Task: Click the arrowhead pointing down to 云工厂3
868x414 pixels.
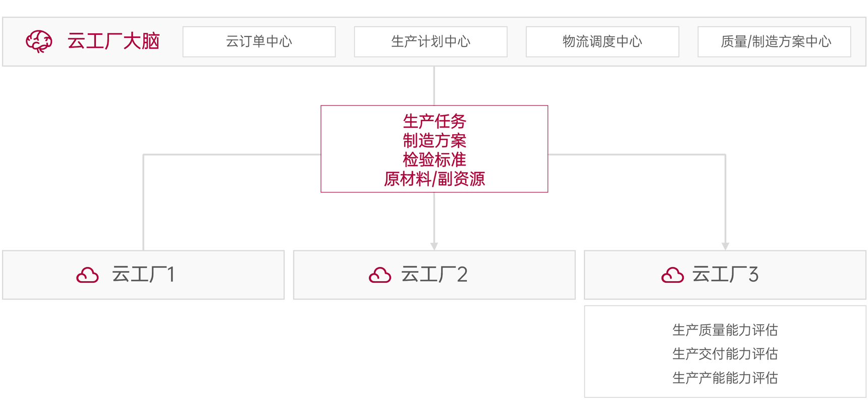Action: [x=725, y=246]
